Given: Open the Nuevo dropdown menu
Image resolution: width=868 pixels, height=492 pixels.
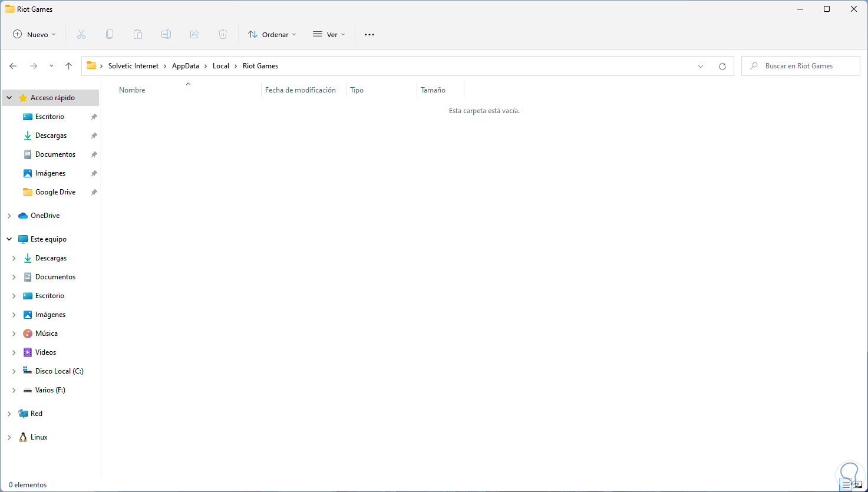Looking at the screenshot, I should click(34, 35).
